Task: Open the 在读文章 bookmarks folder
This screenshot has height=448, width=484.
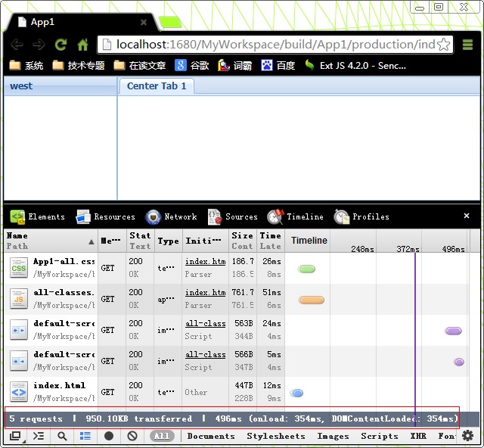Action: tap(140, 66)
